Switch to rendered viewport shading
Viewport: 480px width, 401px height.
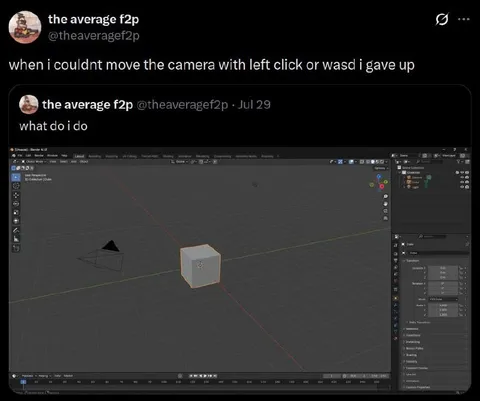pyautogui.click(x=382, y=162)
